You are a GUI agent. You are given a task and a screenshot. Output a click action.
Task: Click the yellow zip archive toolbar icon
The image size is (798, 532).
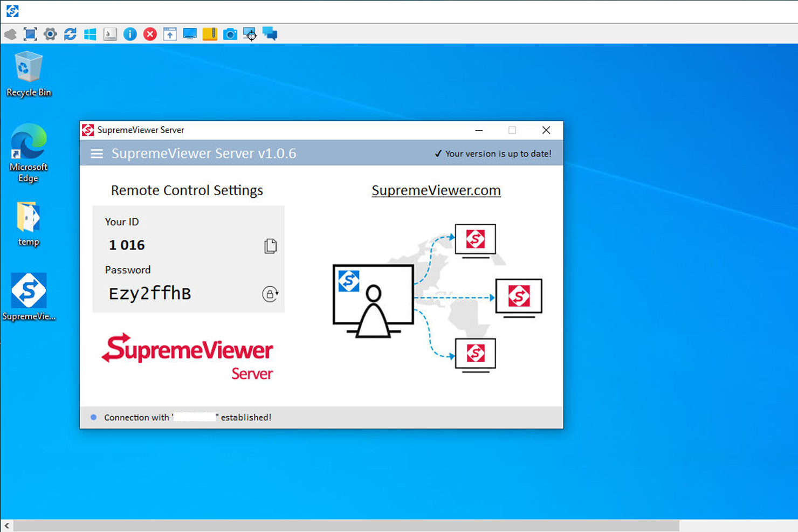210,34
